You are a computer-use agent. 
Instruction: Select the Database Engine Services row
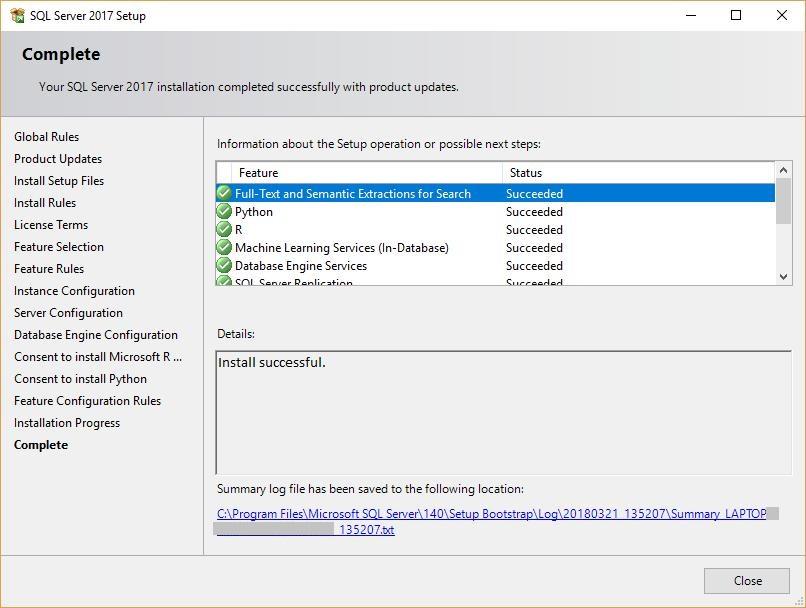point(496,266)
